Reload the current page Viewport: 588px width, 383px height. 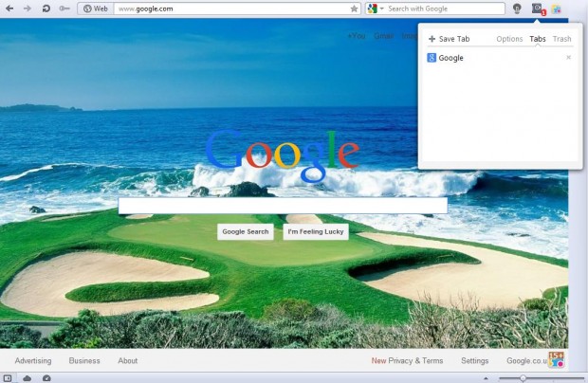pyautogui.click(x=46, y=9)
